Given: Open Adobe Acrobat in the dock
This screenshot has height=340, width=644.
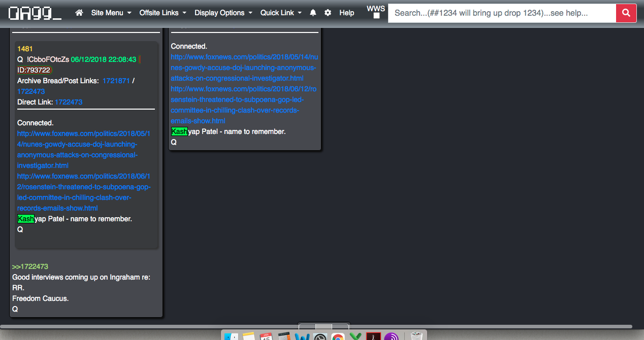Looking at the screenshot, I should (x=373, y=337).
